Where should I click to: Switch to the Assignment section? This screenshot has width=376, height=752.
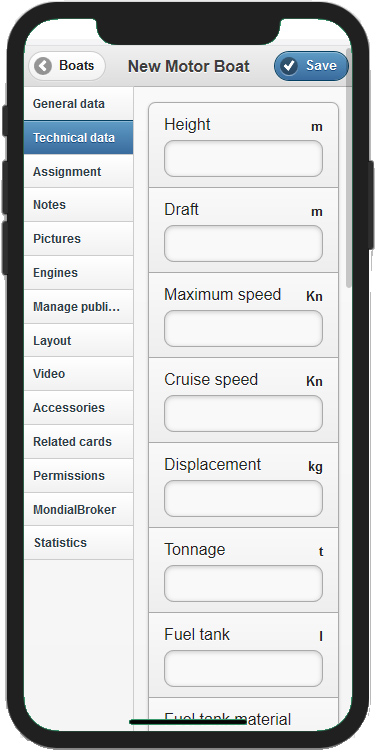(79, 171)
